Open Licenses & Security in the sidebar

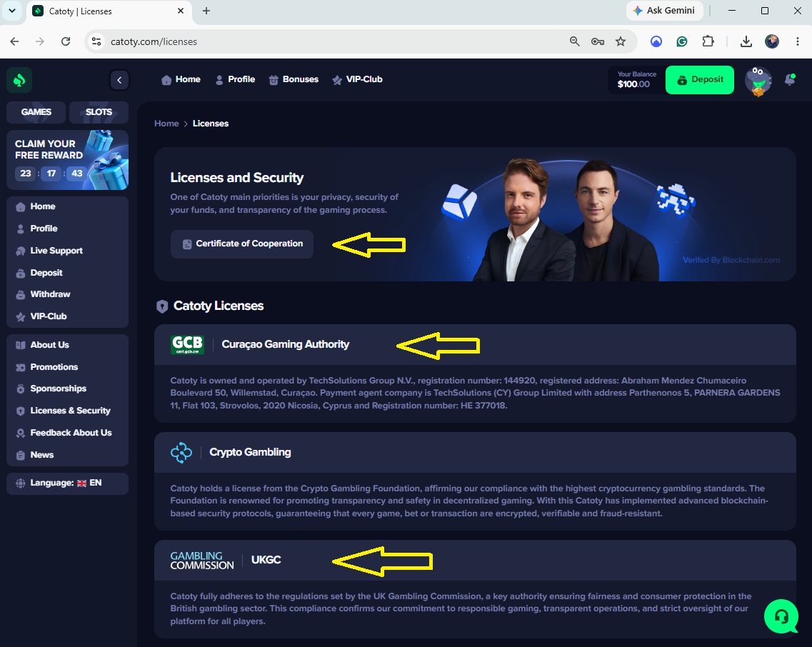(67, 411)
